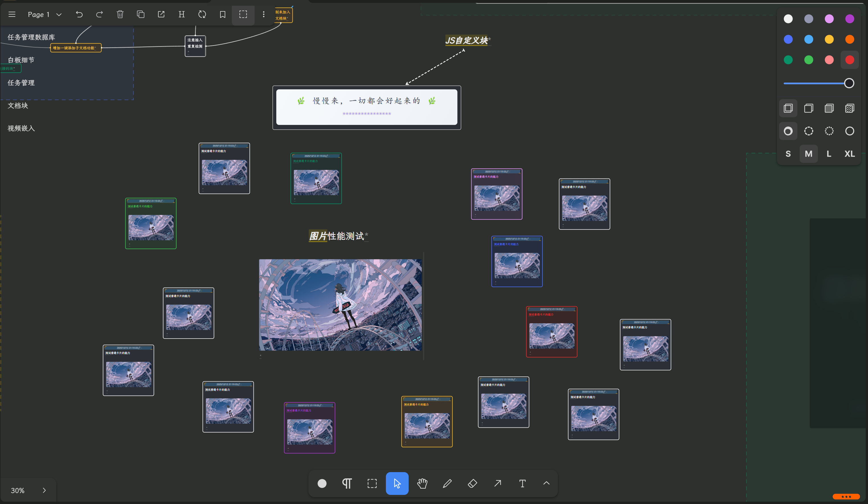Select the Eraser tool

point(472,483)
